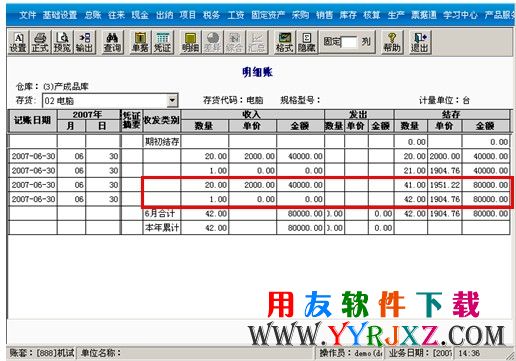The width and height of the screenshot is (516, 361).
Task: Select the 期初结存 cell
Action: coord(162,142)
